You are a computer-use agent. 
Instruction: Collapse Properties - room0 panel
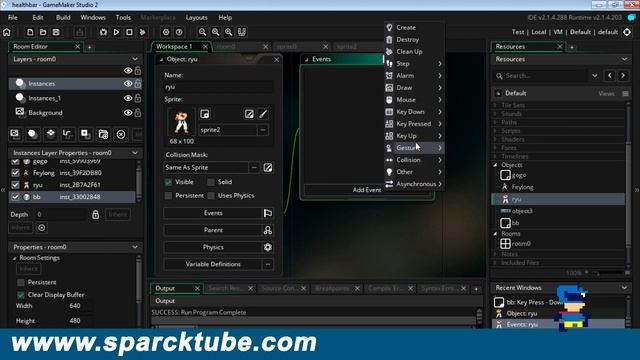(135, 247)
